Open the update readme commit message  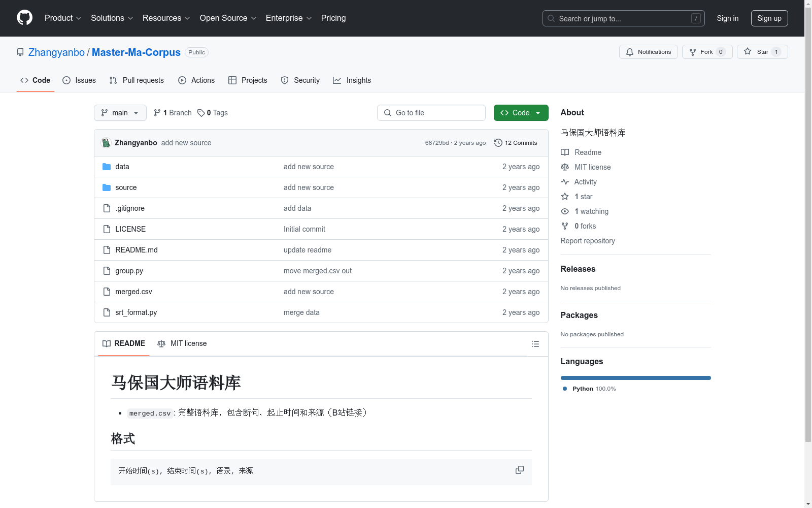click(x=308, y=250)
